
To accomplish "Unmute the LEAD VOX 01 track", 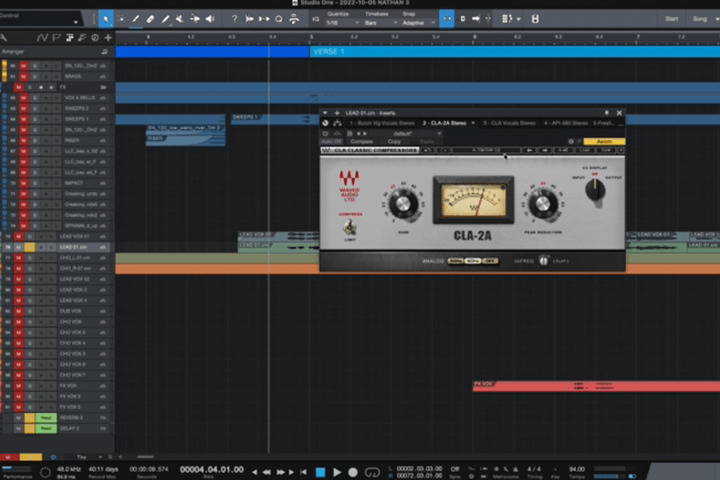I will tap(18, 237).
